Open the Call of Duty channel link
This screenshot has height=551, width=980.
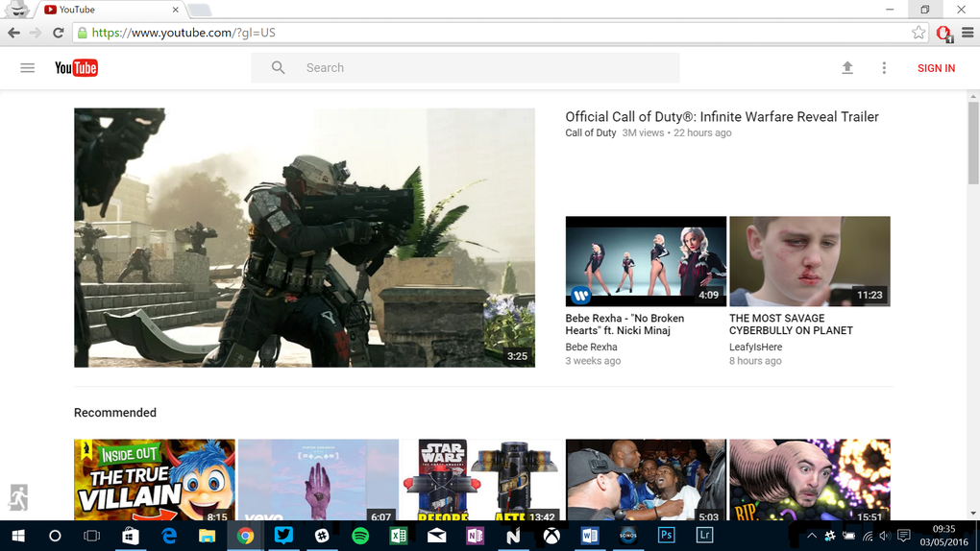point(591,132)
